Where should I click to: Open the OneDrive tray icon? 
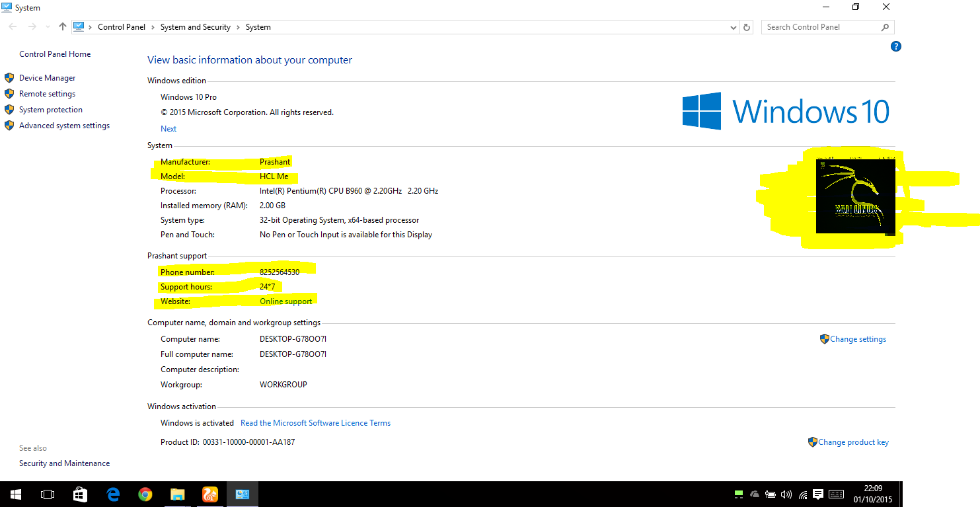pos(755,494)
